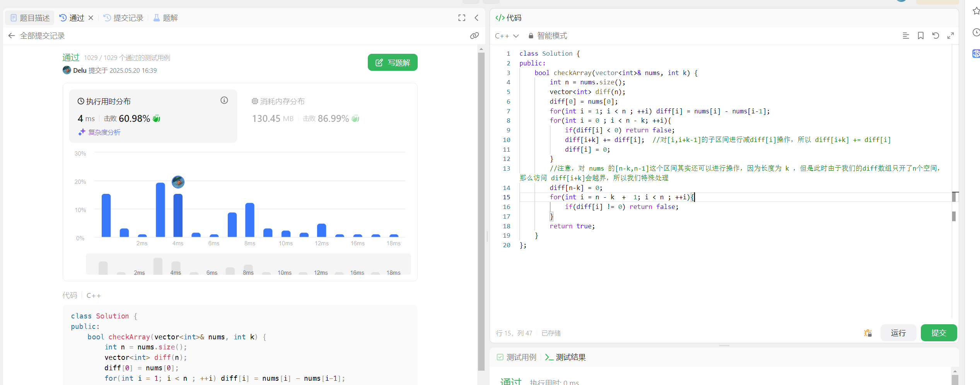
Task: Adjust the chart range mini slider
Action: tap(248, 264)
